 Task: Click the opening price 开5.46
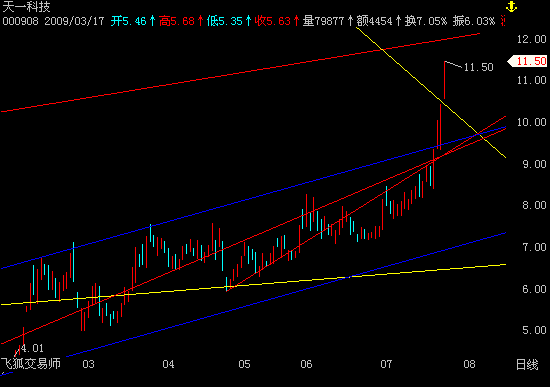tap(128, 21)
